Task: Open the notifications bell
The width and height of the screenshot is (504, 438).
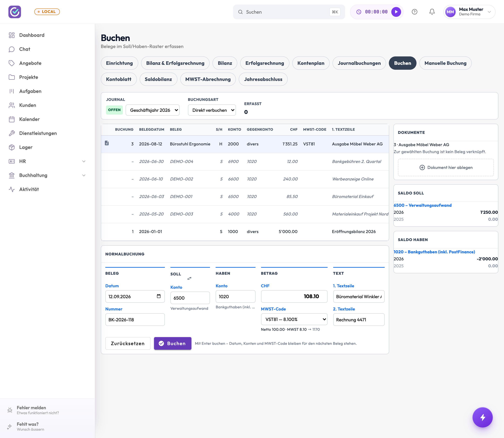Action: click(432, 12)
